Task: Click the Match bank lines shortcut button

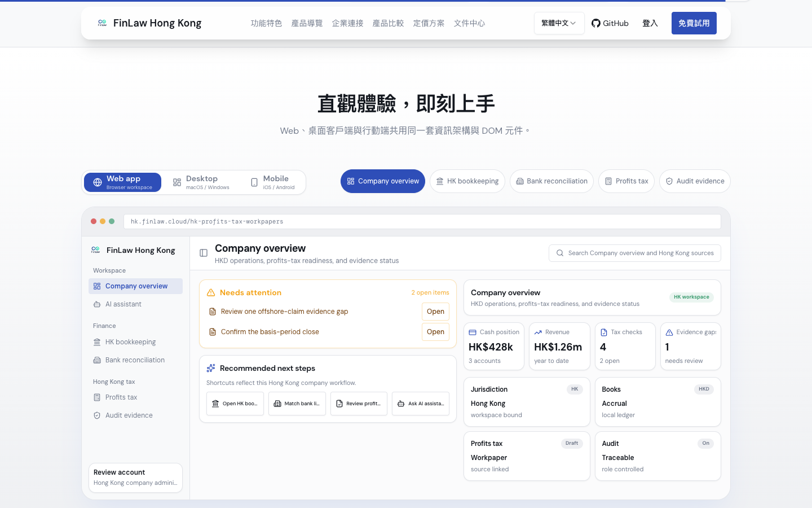Action: click(x=297, y=404)
